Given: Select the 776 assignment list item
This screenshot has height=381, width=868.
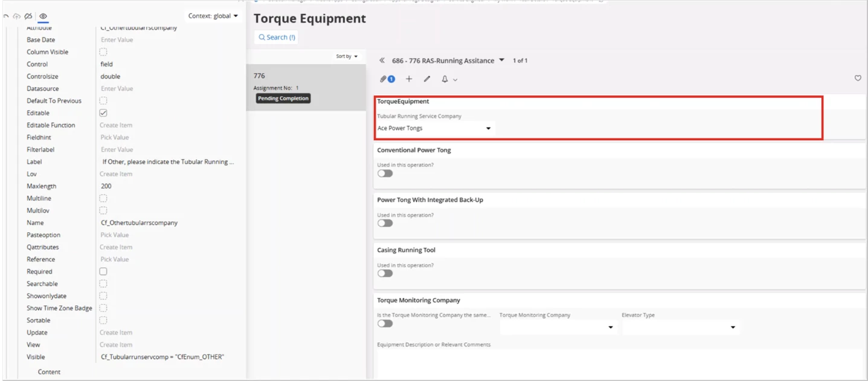Looking at the screenshot, I should 305,88.
